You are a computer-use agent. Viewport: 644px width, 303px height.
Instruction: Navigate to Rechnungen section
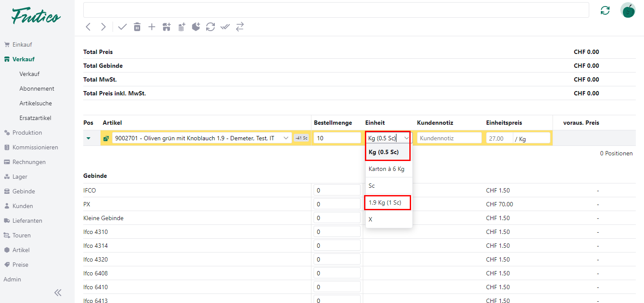click(29, 162)
